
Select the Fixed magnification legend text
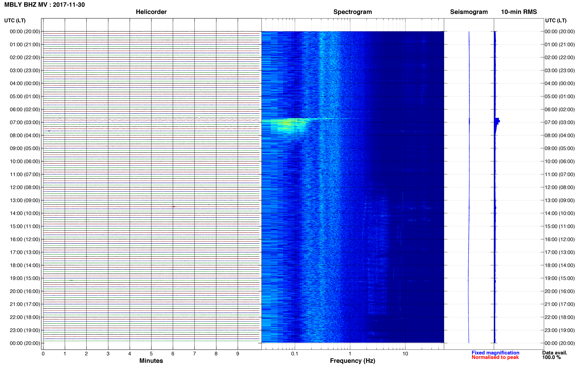coord(495,353)
